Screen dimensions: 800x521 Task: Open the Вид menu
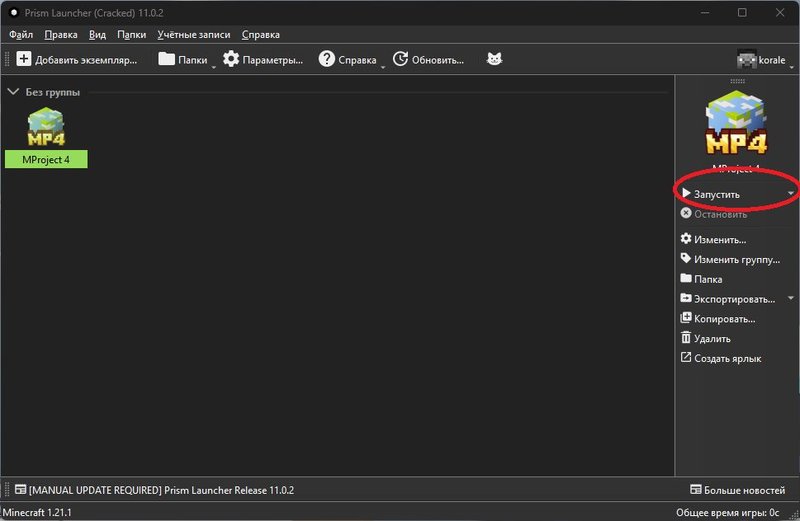pos(97,35)
